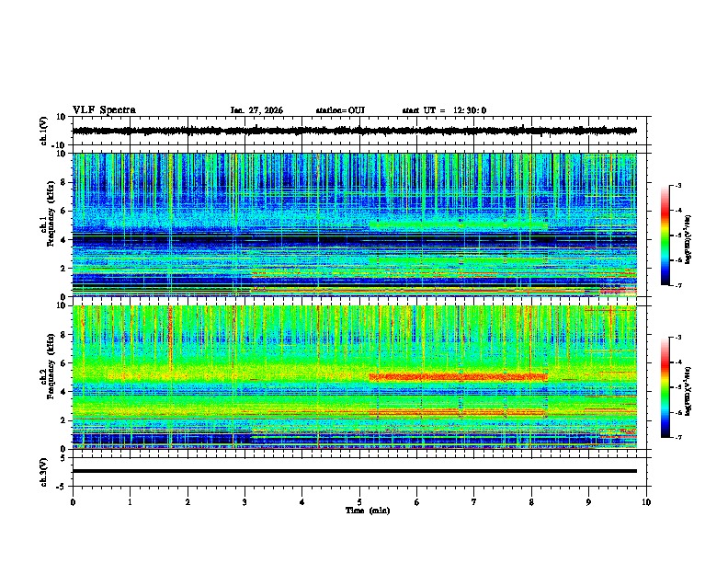The width and height of the screenshot is (728, 563).
Task: Click the time axis tick label "3"
Action: (245, 502)
